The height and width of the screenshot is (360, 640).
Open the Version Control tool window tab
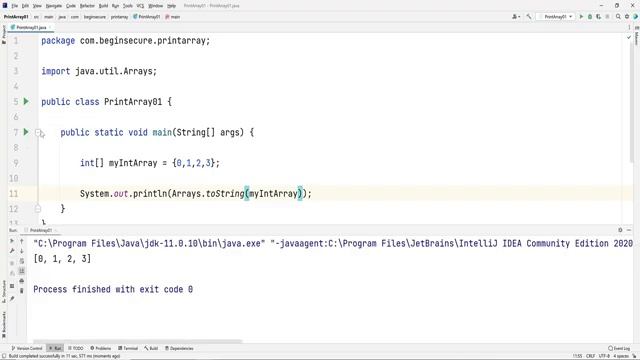pos(27,348)
